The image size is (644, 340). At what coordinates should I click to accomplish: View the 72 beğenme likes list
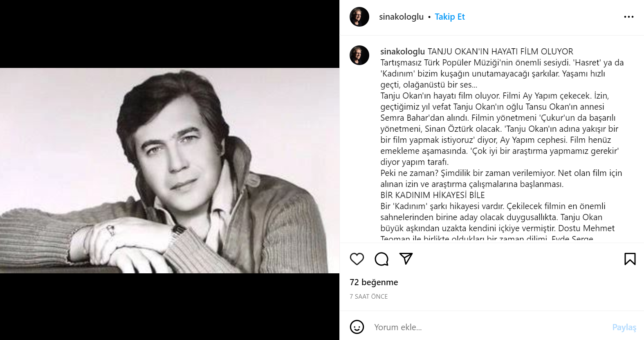click(x=374, y=282)
